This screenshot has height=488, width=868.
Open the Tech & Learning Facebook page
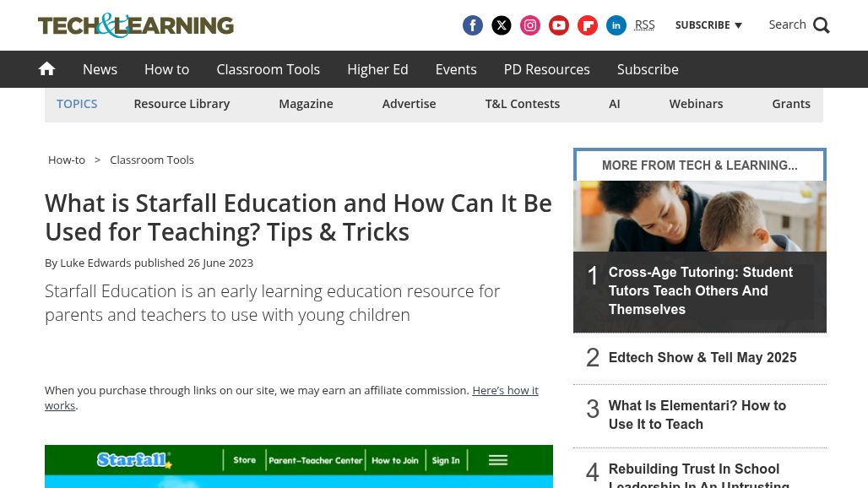(x=472, y=25)
